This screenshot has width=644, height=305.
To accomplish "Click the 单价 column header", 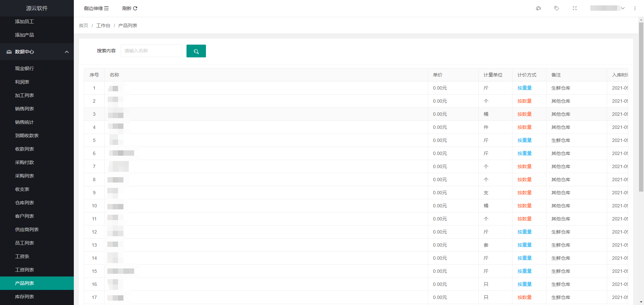I will point(437,75).
